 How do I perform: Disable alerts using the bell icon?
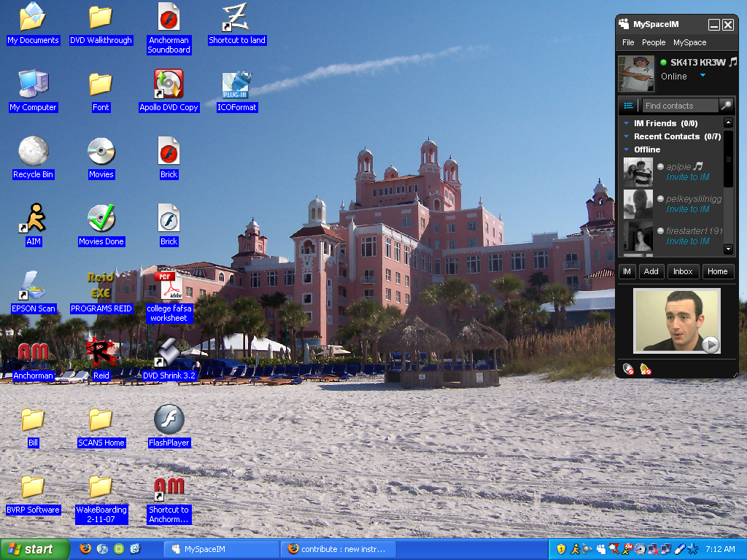click(646, 369)
